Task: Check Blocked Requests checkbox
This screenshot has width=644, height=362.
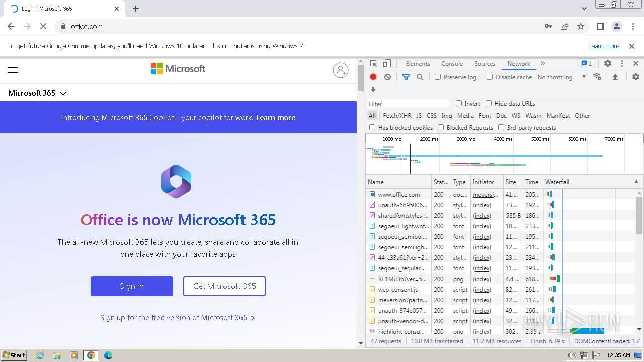Action: 441,128
